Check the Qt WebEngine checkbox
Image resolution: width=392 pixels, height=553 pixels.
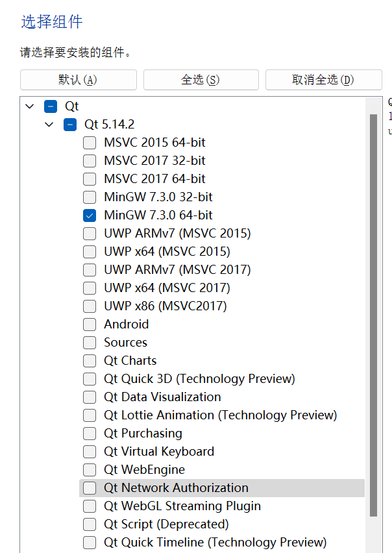[x=90, y=470]
